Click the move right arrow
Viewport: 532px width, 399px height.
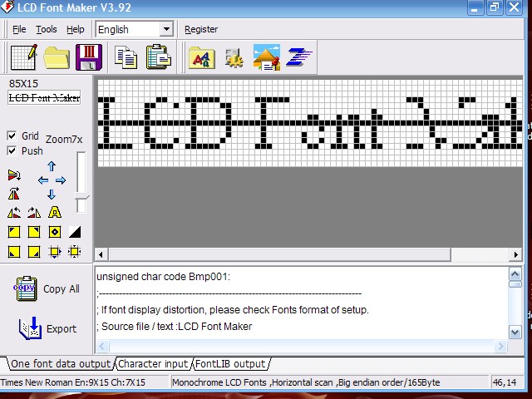61,180
